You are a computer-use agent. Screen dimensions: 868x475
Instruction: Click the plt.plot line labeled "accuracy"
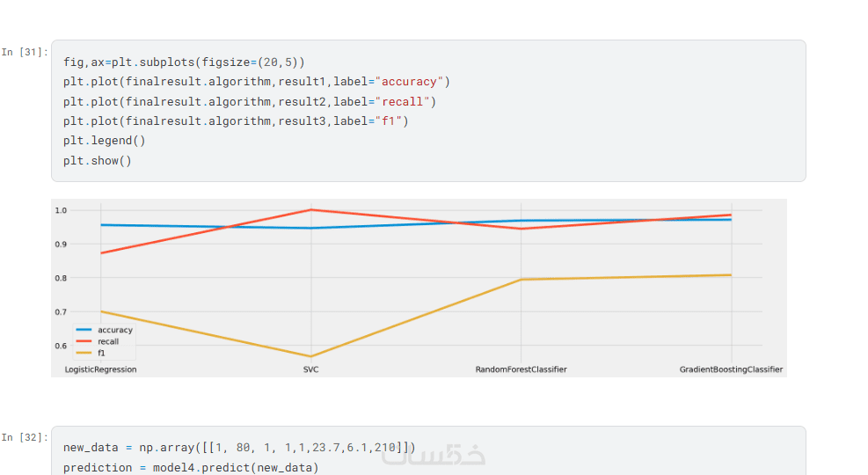pyautogui.click(x=256, y=82)
